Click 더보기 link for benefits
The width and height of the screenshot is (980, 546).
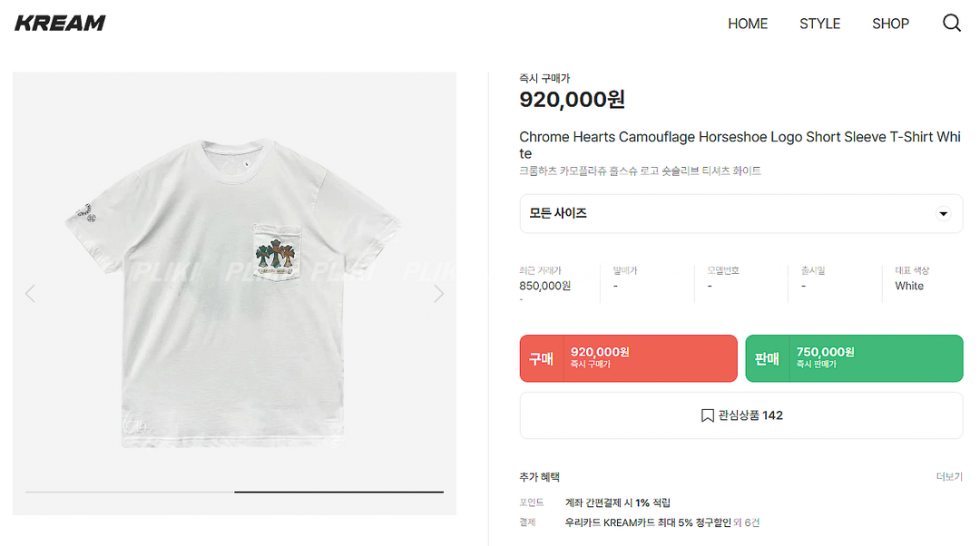pos(949,477)
